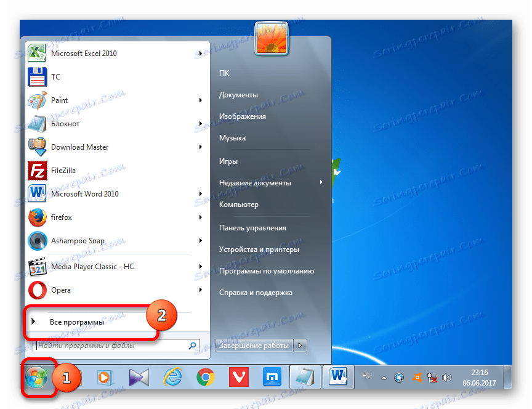This screenshot has height=409, width=532.
Task: Launch Google Chrome from taskbar
Action: 206,377
